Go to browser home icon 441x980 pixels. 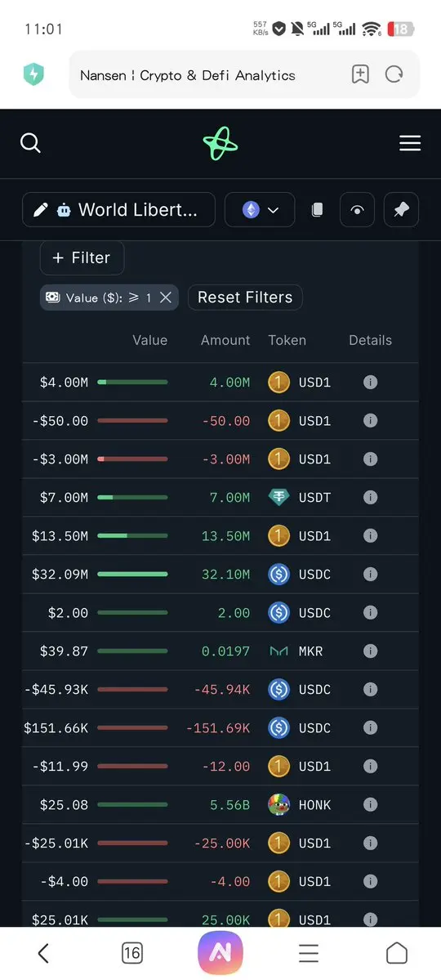click(x=397, y=953)
